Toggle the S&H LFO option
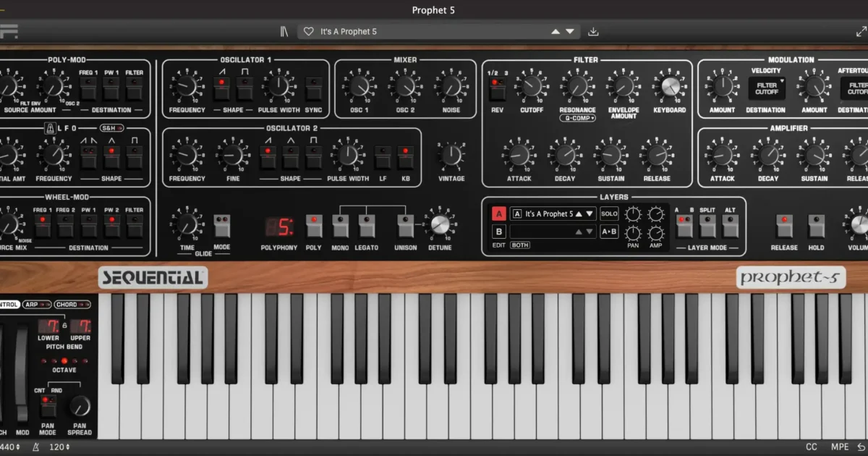 click(x=112, y=128)
